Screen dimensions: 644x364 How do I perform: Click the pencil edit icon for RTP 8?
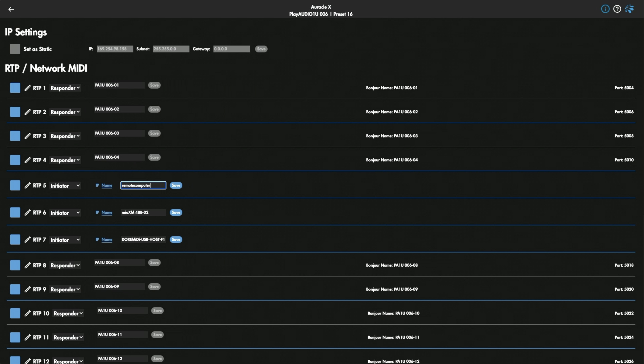pos(28,265)
